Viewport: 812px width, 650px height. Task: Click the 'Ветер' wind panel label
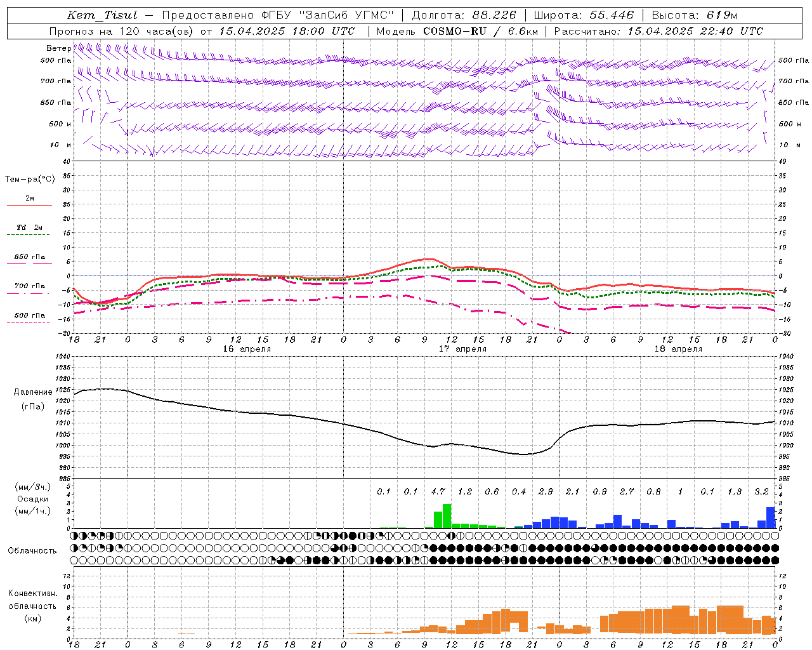[58, 48]
